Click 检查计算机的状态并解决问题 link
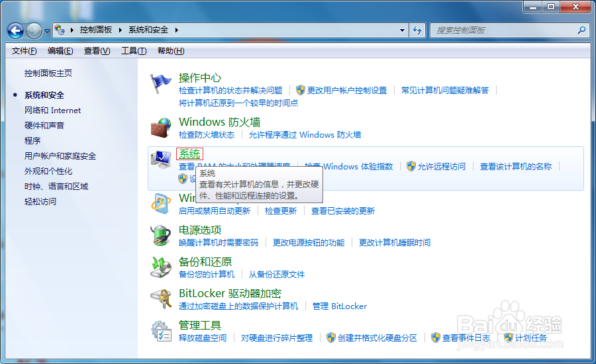The image size is (596, 364). tap(230, 91)
